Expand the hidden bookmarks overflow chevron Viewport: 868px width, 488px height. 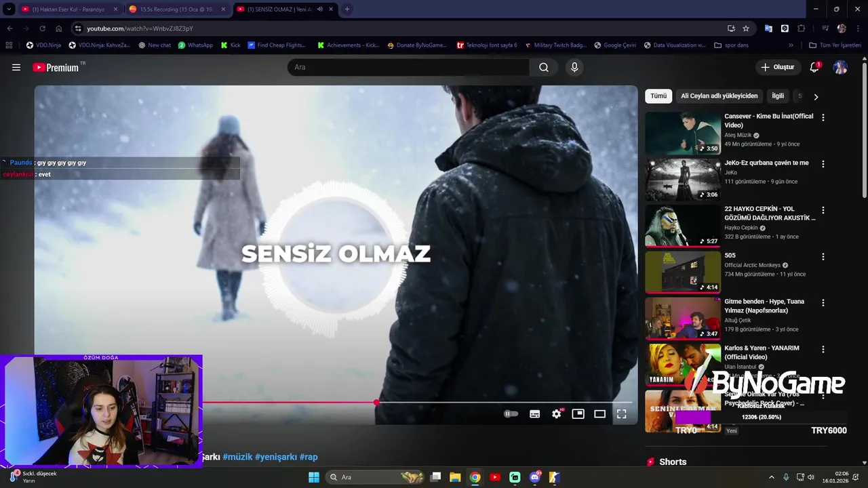791,45
